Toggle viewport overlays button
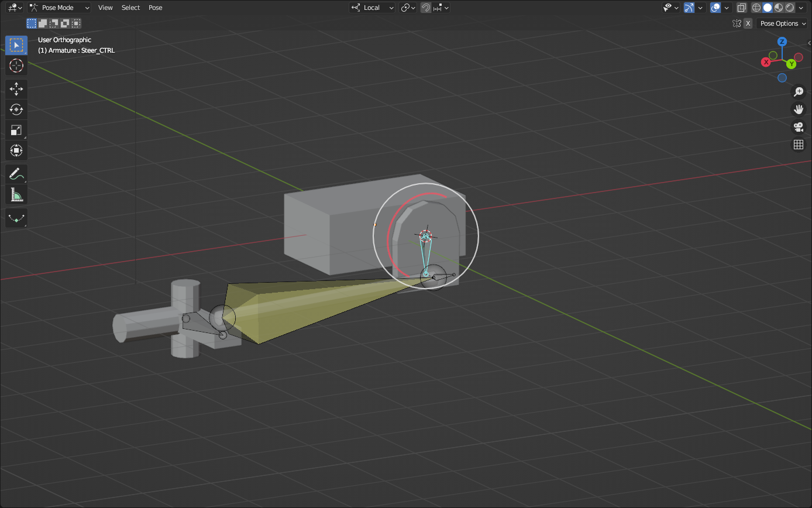 [715, 8]
